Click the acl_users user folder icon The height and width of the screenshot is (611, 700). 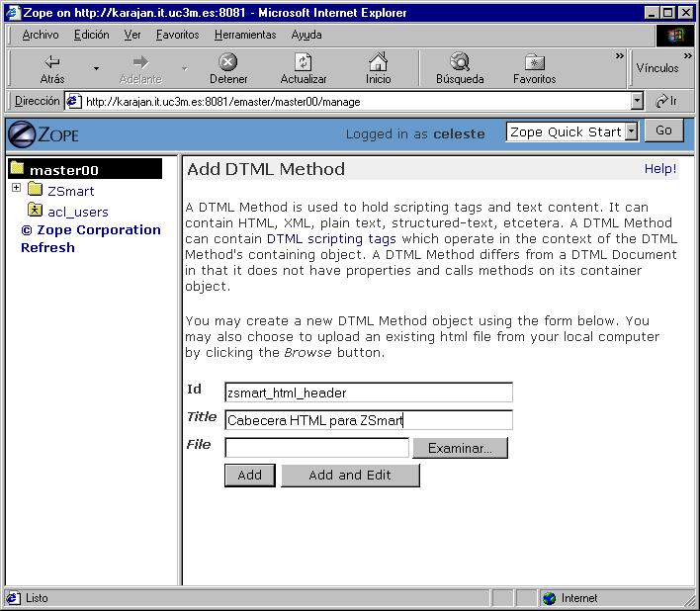tap(35, 210)
